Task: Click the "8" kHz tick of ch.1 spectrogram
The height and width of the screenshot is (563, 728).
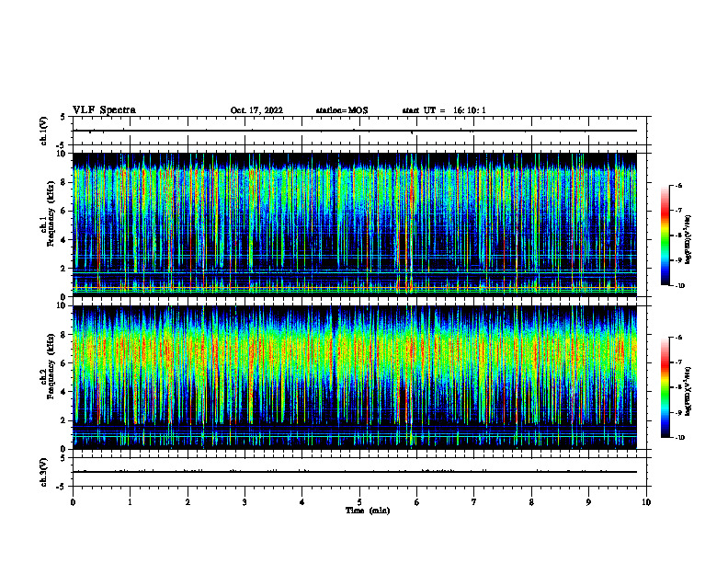Action: pos(64,182)
